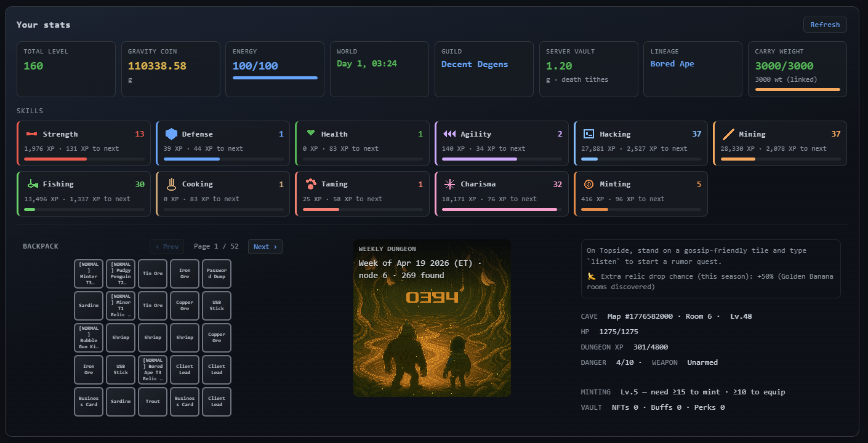
Task: Click the Strength skill dumbbell icon
Action: (31, 134)
